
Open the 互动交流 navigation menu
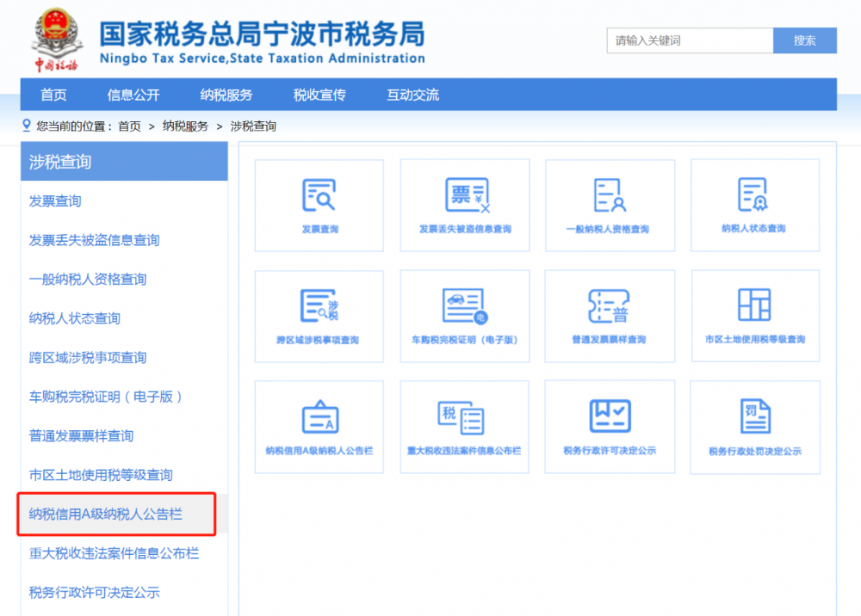coord(412,95)
